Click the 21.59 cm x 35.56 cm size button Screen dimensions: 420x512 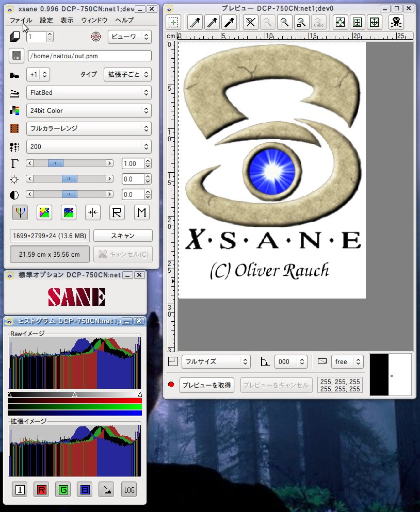pos(50,254)
